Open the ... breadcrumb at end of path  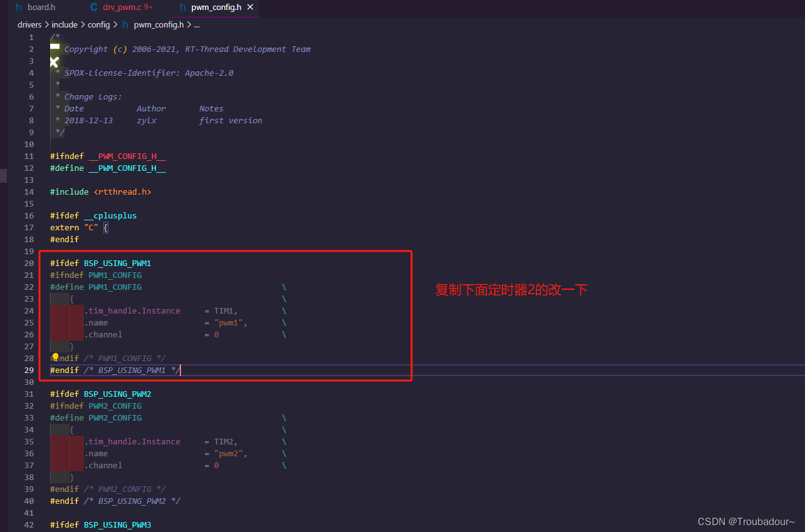pyautogui.click(x=197, y=24)
